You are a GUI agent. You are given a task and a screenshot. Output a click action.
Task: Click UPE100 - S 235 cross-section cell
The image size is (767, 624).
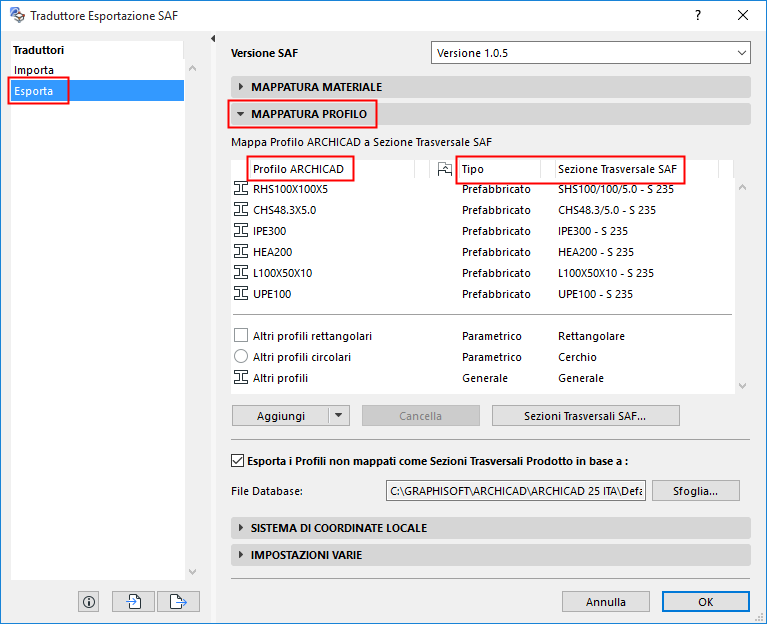tap(595, 294)
